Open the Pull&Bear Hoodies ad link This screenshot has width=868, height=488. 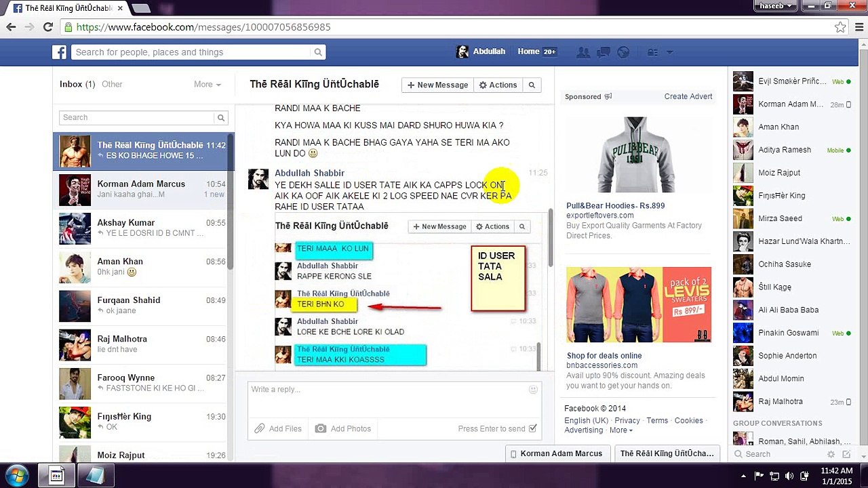point(616,205)
